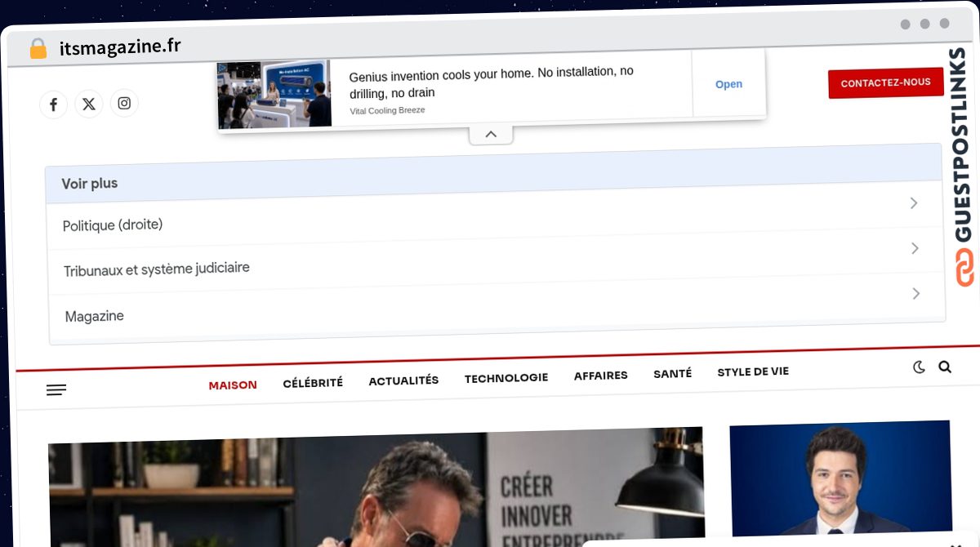The image size is (980, 547).
Task: Expand the Magazine row arrow
Action: pyautogui.click(x=916, y=293)
